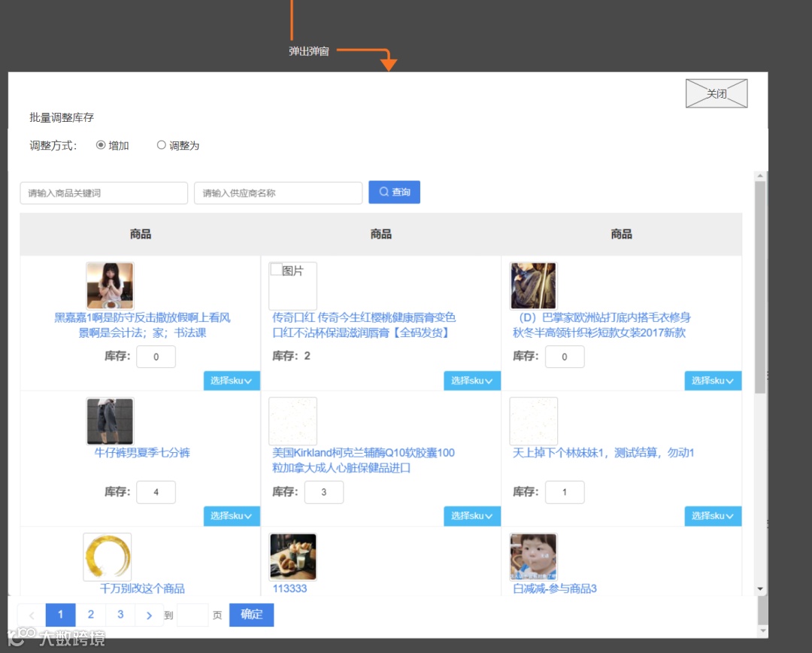The height and width of the screenshot is (653, 812).
Task: Open the 传奇口红 product title link
Action: [364, 325]
